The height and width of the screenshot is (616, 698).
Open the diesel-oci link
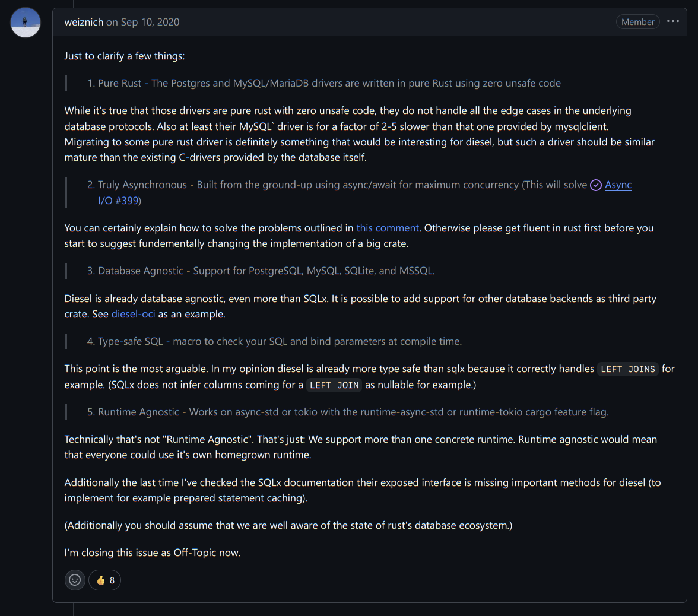click(133, 314)
